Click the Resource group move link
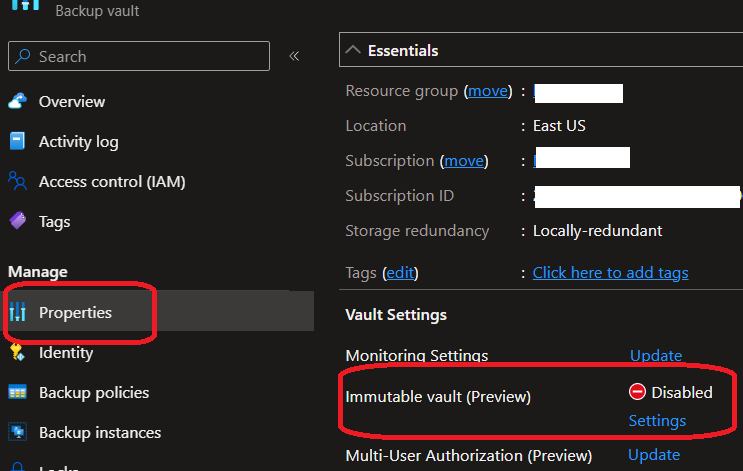 click(x=488, y=91)
